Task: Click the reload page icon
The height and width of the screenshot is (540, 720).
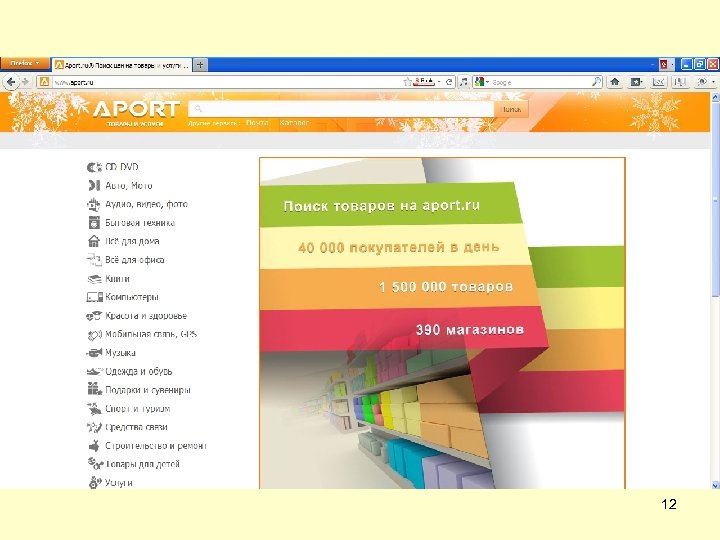Action: (x=449, y=82)
